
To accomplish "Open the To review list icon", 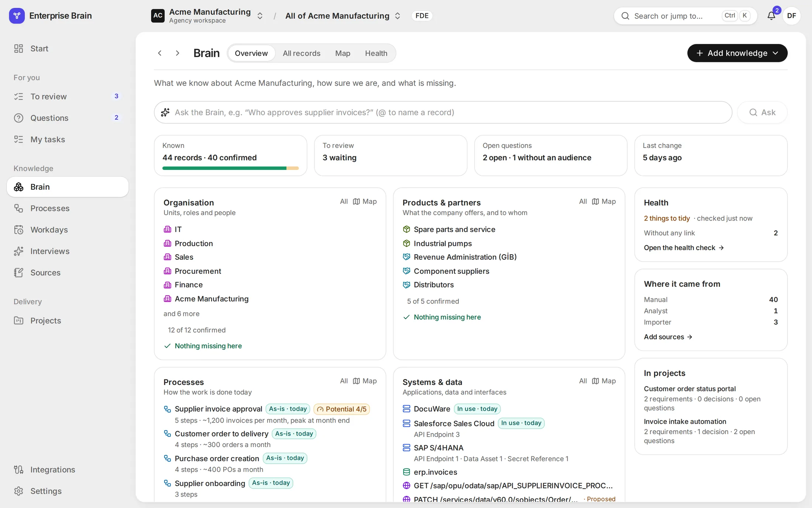I will (x=18, y=96).
